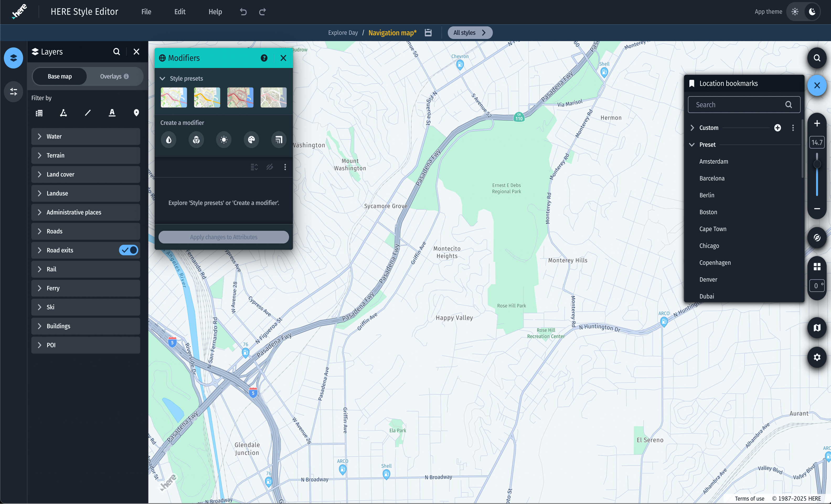Create a Saturation modifier with the droplet icon
Image resolution: width=831 pixels, height=504 pixels.
point(169,140)
